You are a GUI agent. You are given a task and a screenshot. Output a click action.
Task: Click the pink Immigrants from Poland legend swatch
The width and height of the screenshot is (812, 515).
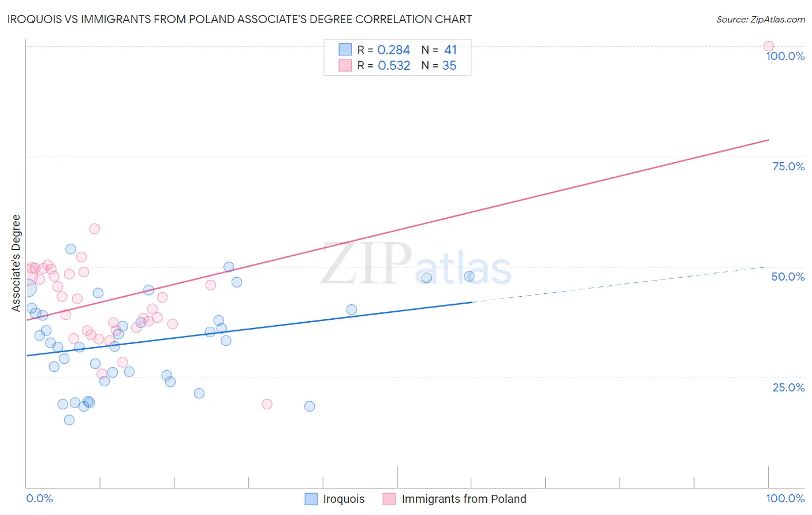(389, 499)
